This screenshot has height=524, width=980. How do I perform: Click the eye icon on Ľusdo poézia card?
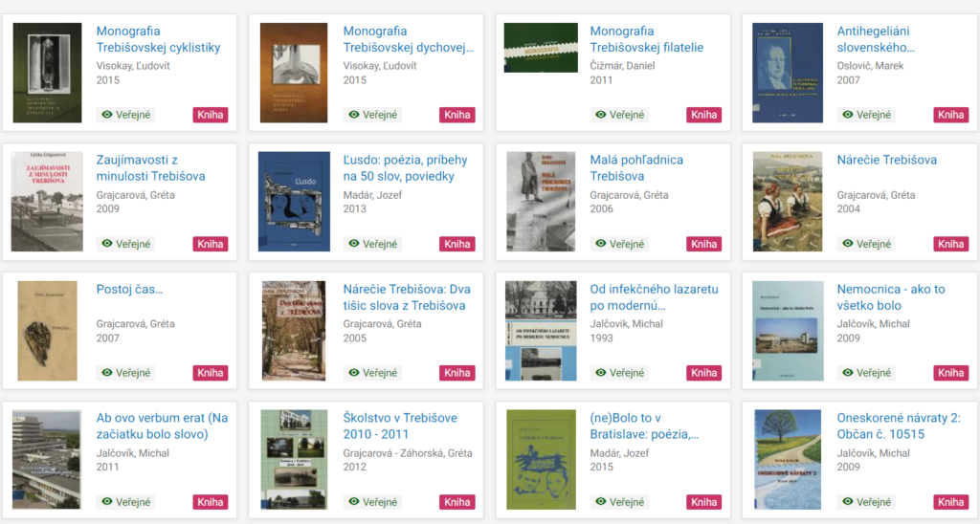pyautogui.click(x=354, y=244)
